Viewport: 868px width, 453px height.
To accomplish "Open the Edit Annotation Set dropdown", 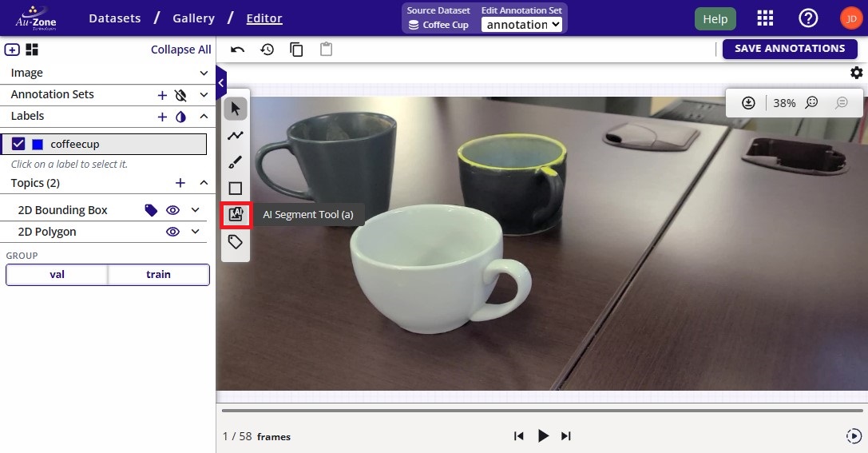I will (x=523, y=25).
